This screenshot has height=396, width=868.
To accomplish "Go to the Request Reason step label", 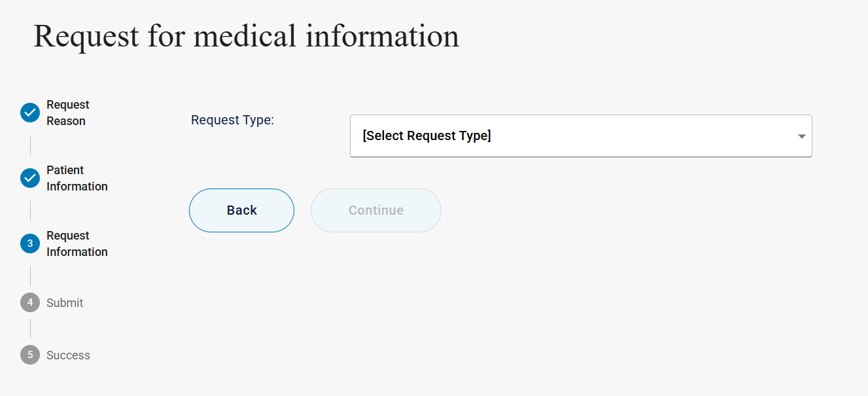I will [x=67, y=113].
